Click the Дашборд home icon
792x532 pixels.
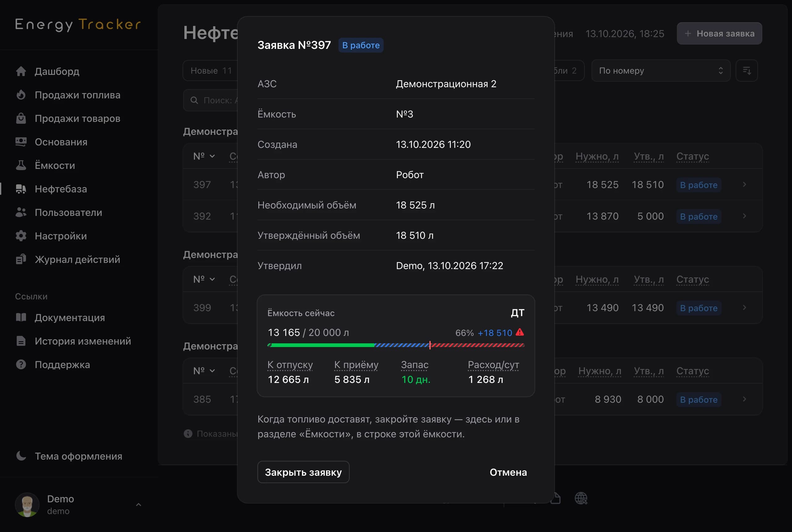click(21, 71)
